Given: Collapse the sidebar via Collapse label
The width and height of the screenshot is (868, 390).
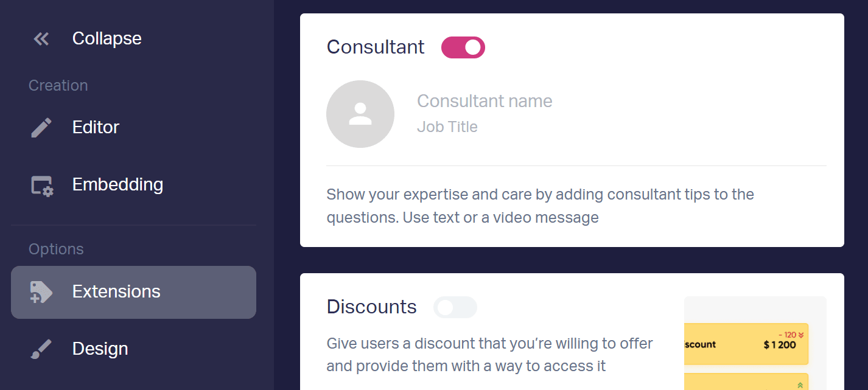Looking at the screenshot, I should 107,38.
